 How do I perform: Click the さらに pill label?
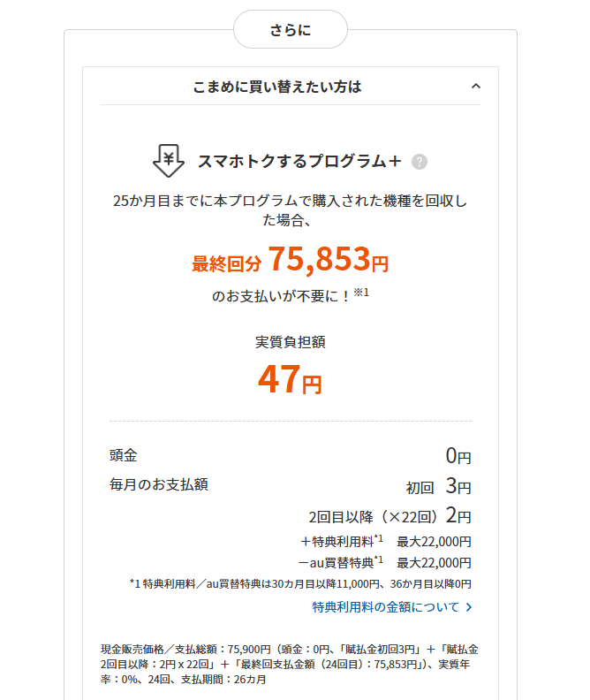click(290, 31)
